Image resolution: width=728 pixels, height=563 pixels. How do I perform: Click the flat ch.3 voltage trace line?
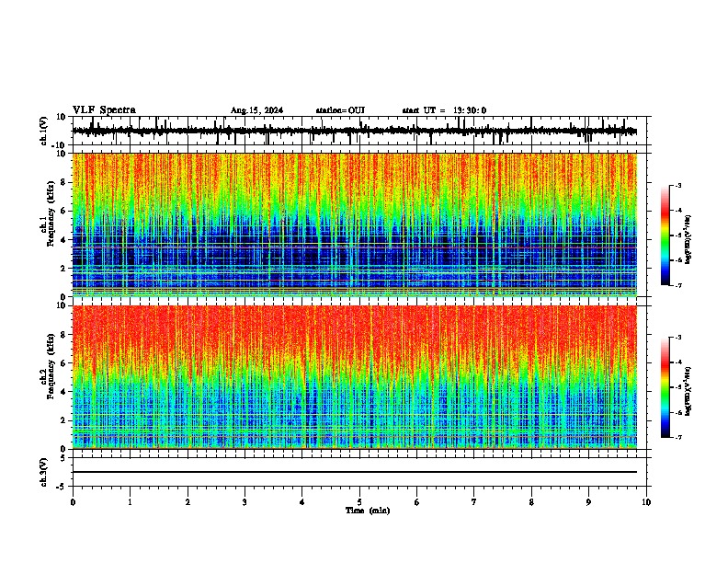point(355,472)
